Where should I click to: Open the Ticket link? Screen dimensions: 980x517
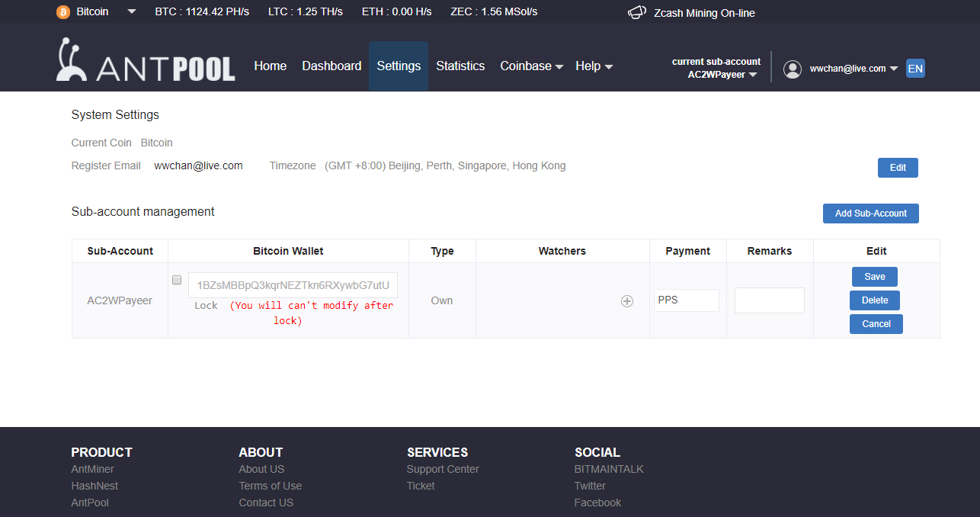(x=421, y=486)
